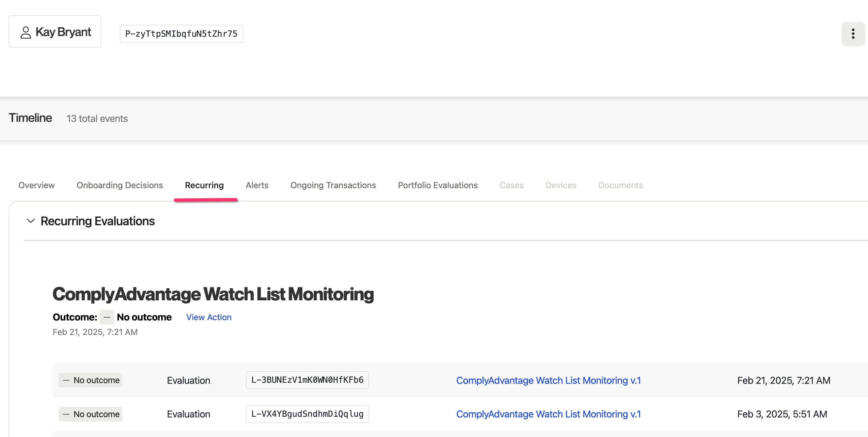Open ComplyAdvantage link dated Feb 3, 2025
The image size is (868, 437).
pyautogui.click(x=548, y=414)
